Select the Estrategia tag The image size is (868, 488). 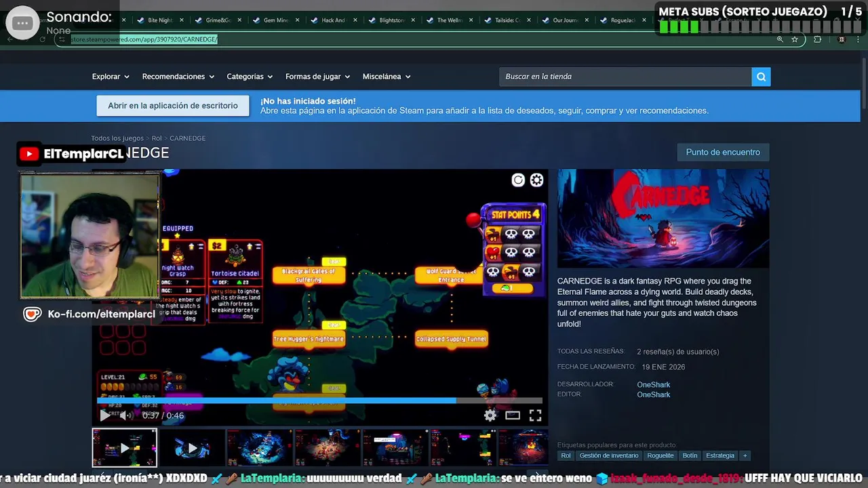720,455
